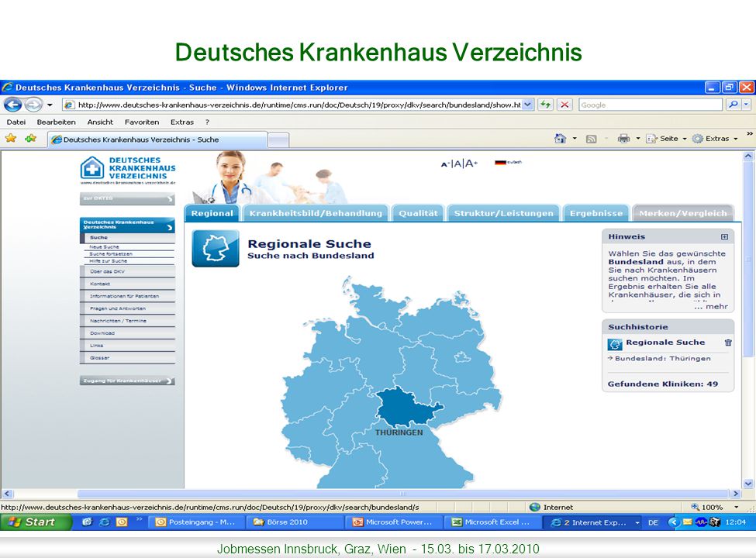Switch to the Krankheitsbild/Behandlung tab
The image size is (756, 558).
coord(316,213)
